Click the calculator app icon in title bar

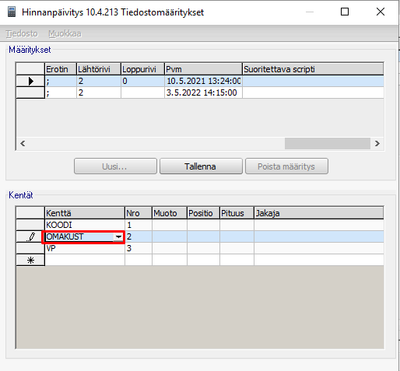coord(12,12)
